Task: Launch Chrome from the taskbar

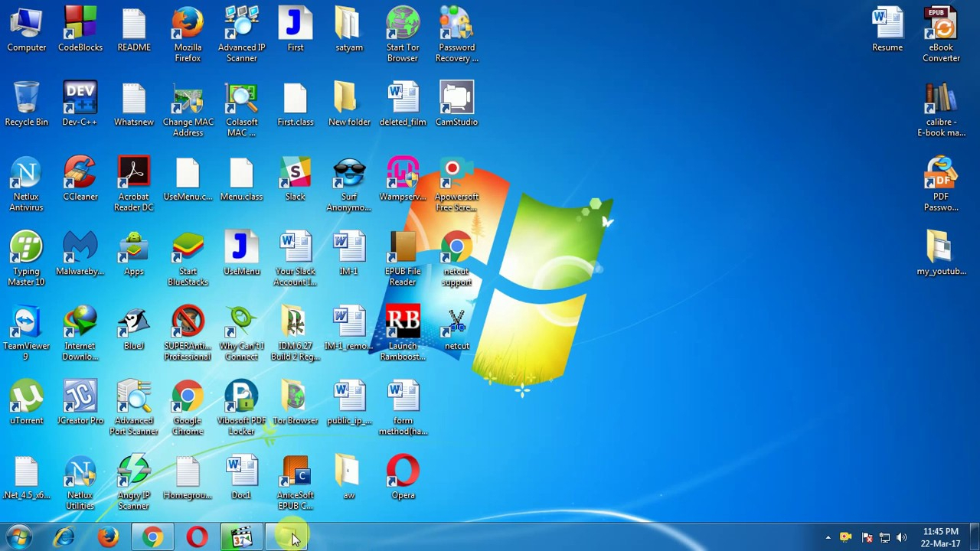Action: coord(152,538)
